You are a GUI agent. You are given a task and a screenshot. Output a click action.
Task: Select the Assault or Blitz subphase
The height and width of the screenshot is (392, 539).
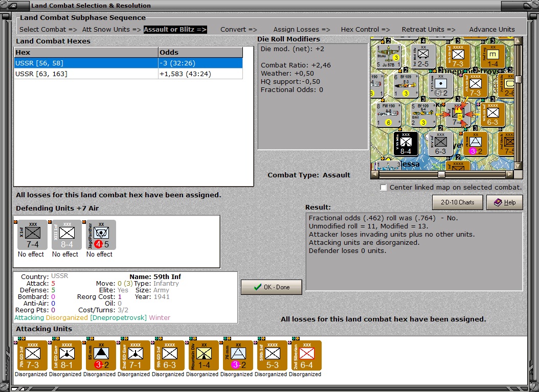(175, 30)
